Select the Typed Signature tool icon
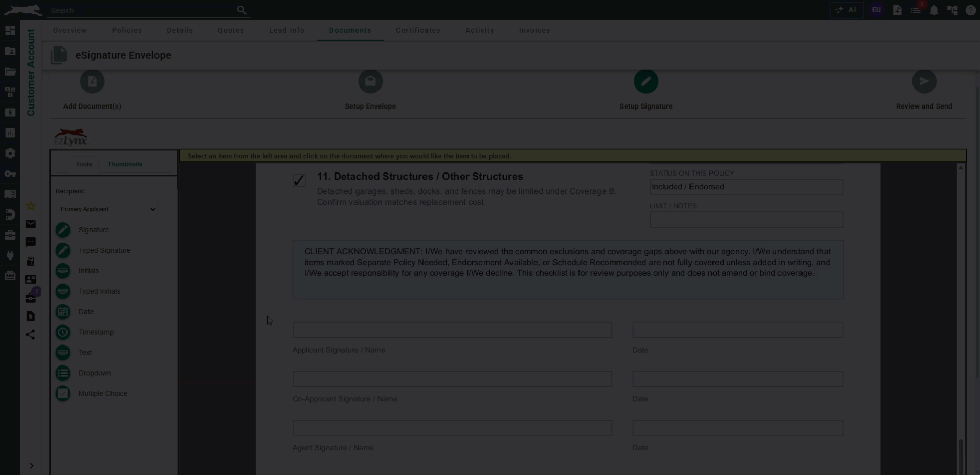Viewport: 980px width, 475px height. coord(63,250)
